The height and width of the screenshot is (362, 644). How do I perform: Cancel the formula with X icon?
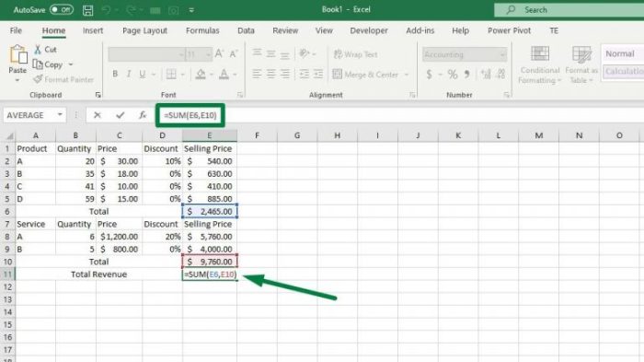98,115
